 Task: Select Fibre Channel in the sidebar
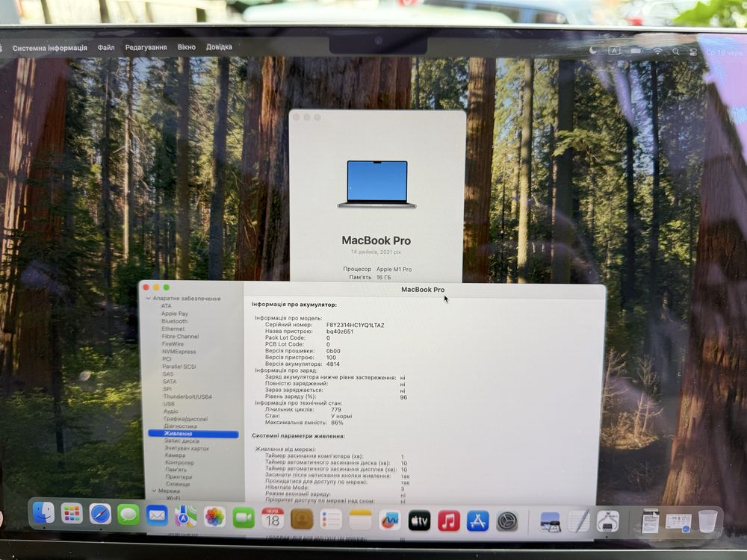[x=180, y=336]
